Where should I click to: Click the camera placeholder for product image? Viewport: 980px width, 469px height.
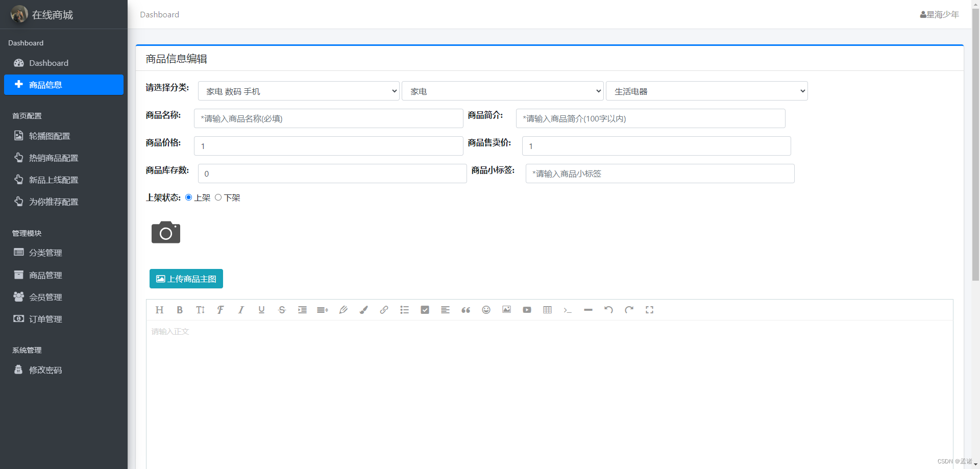[165, 232]
